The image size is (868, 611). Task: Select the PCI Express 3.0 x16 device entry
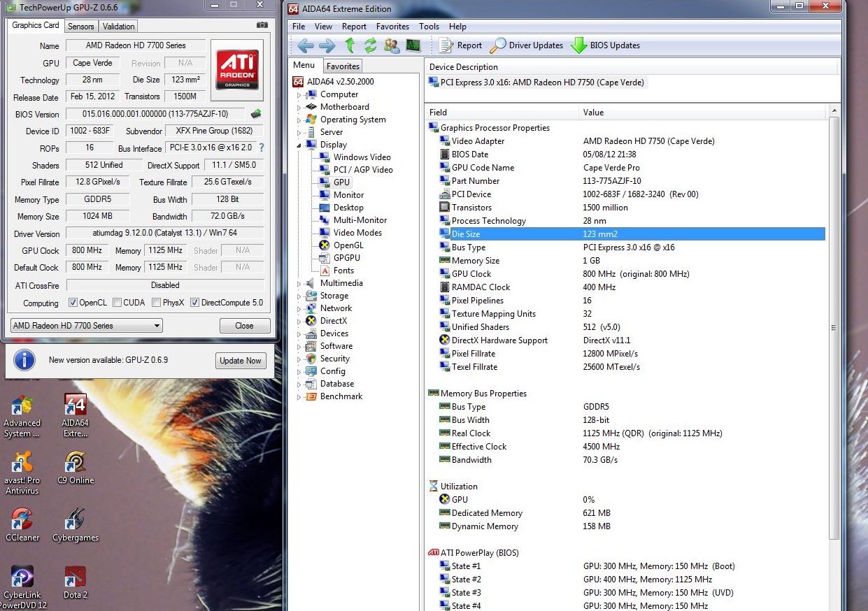pyautogui.click(x=536, y=82)
